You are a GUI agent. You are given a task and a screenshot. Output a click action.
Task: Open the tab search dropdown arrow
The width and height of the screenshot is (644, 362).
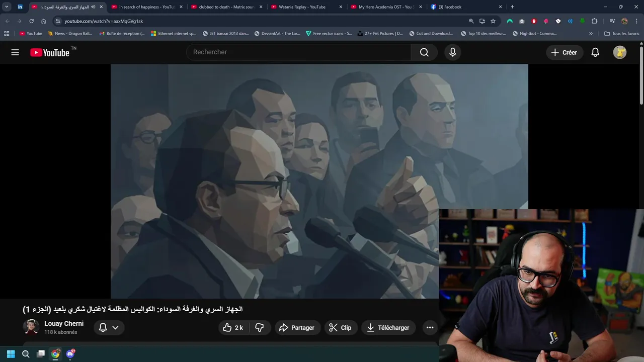pyautogui.click(x=7, y=7)
